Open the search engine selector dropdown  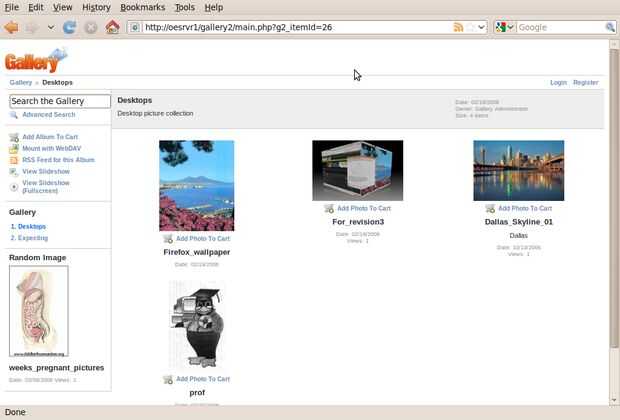click(505, 27)
